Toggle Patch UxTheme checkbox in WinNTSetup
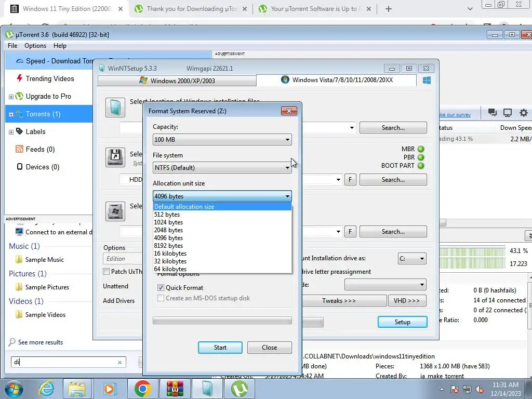Screen dimensions: 532x399 106,271
